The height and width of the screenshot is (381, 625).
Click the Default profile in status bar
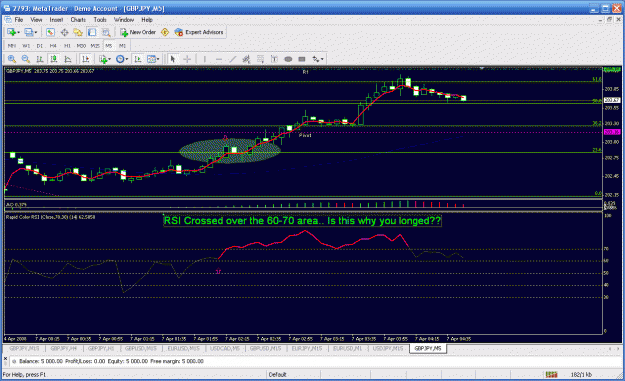click(x=277, y=375)
